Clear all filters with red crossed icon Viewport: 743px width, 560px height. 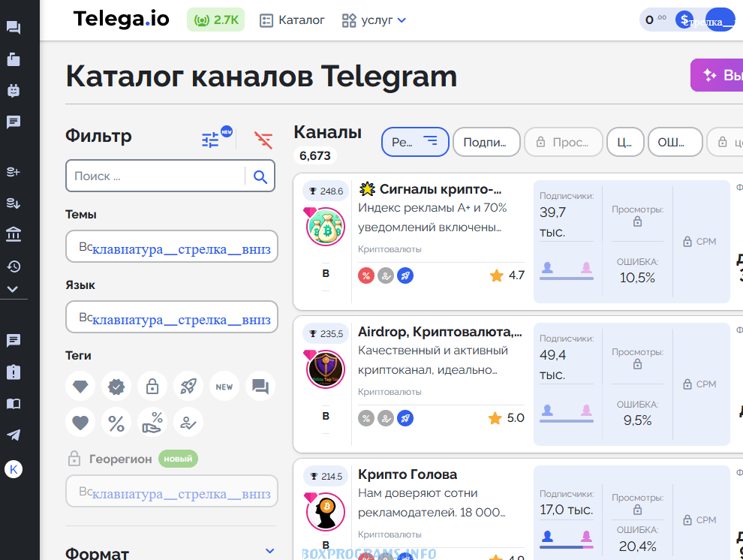pyautogui.click(x=263, y=140)
